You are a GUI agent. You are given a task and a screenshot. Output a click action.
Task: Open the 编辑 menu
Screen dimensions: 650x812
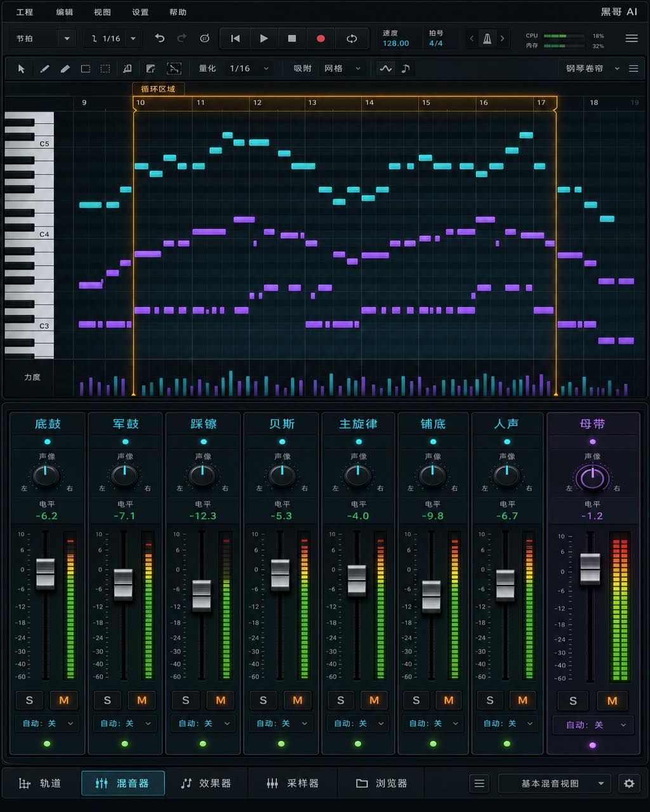(x=64, y=12)
